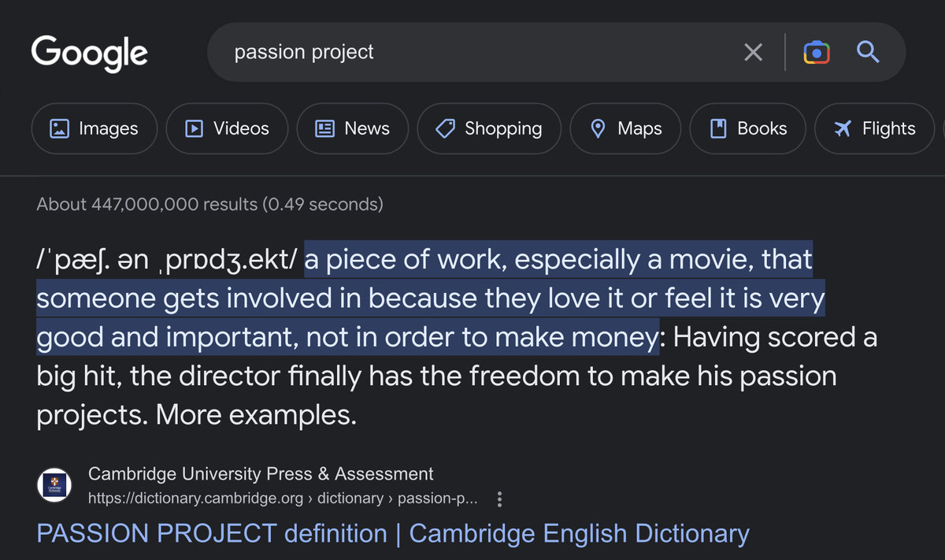Open PASSION PROJECT definition Cambridge link

[392, 533]
